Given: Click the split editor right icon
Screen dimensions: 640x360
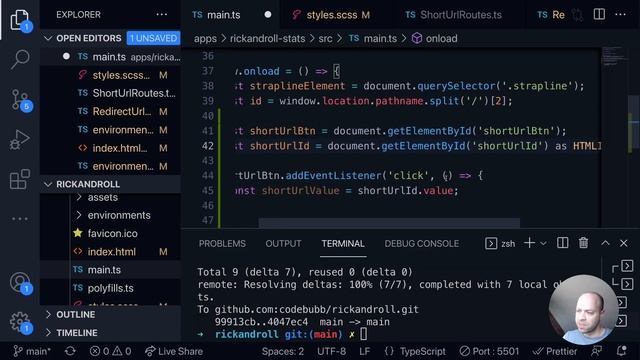Looking at the screenshot, I should (599, 15).
